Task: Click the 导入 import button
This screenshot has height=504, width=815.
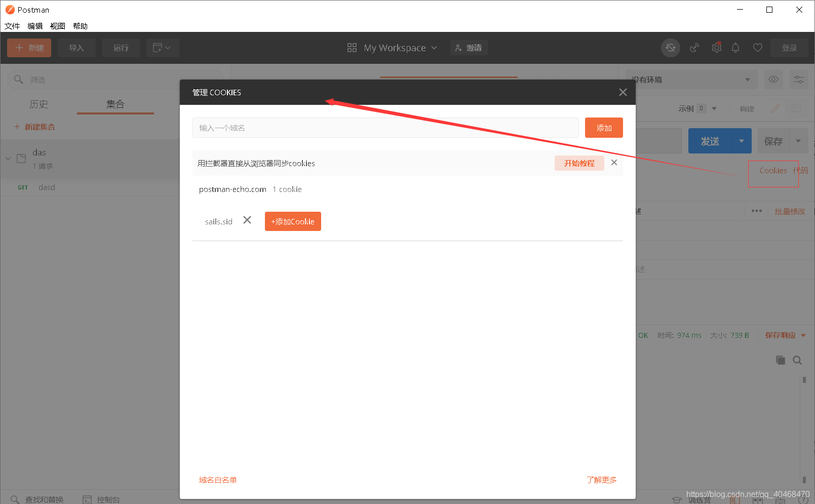Action: (76, 48)
